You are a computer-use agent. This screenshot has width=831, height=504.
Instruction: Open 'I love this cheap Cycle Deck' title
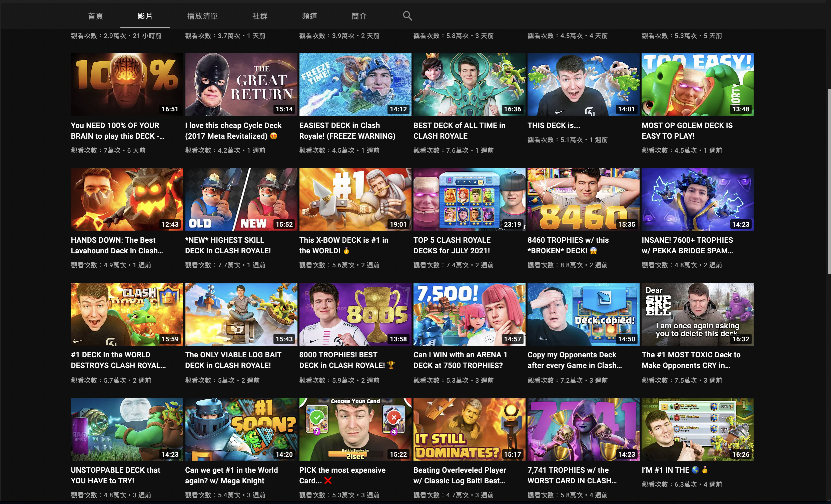click(x=233, y=130)
